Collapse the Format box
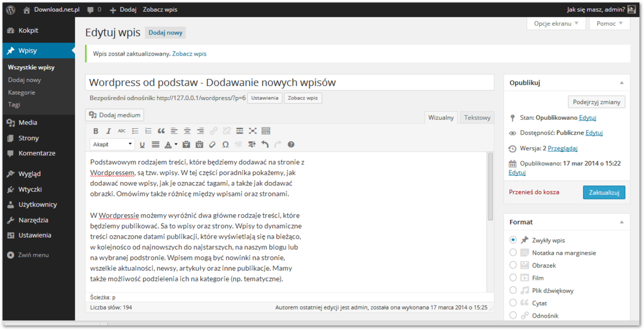Screen dimensions: 644x330 coord(621,222)
